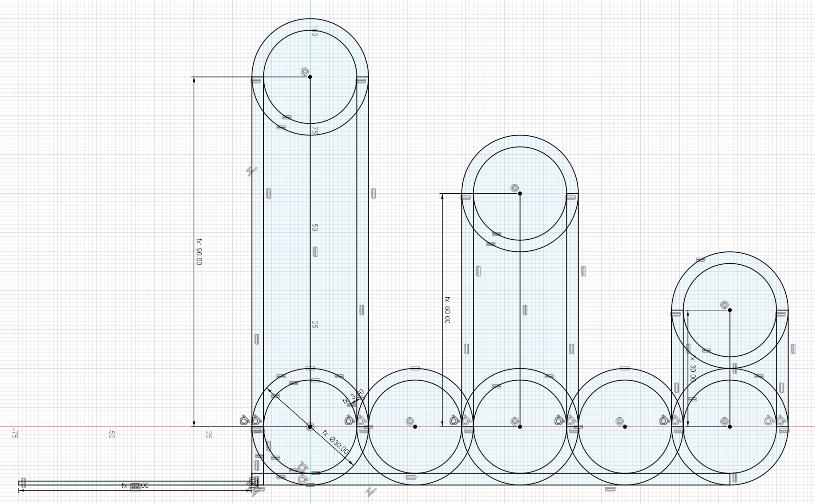Click center point of second base circle
The image size is (815, 504).
tap(415, 427)
